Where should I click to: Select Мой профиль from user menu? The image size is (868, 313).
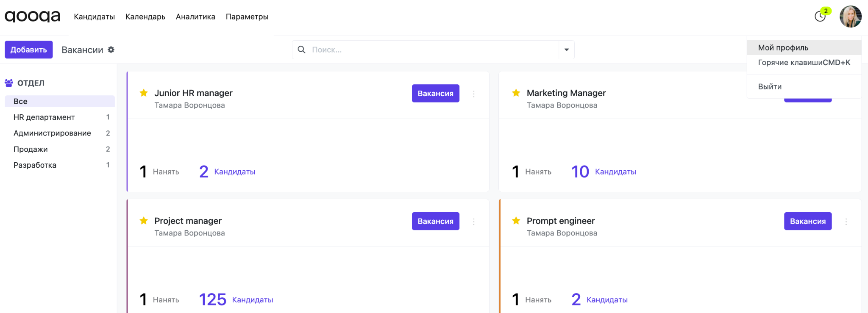click(783, 47)
